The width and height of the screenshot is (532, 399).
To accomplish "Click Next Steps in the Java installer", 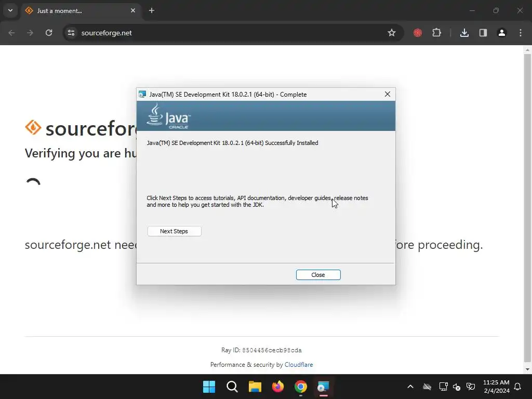I will [x=174, y=231].
